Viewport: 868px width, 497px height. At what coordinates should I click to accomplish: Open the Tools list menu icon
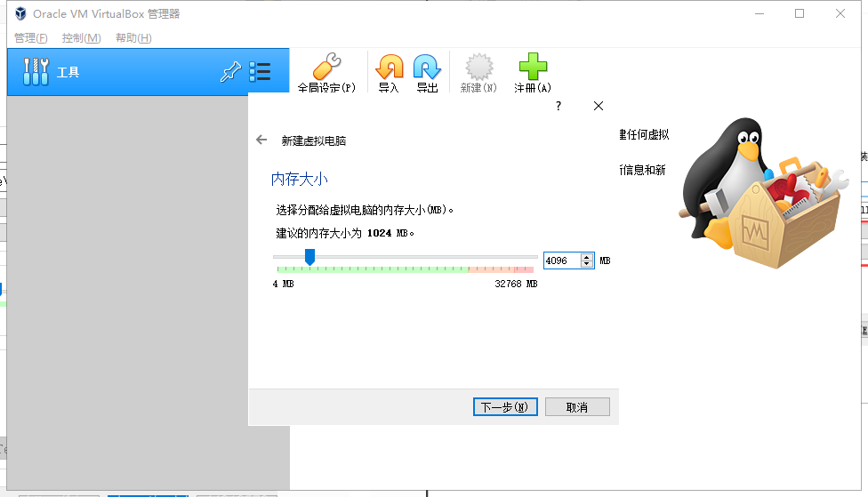[x=260, y=71]
